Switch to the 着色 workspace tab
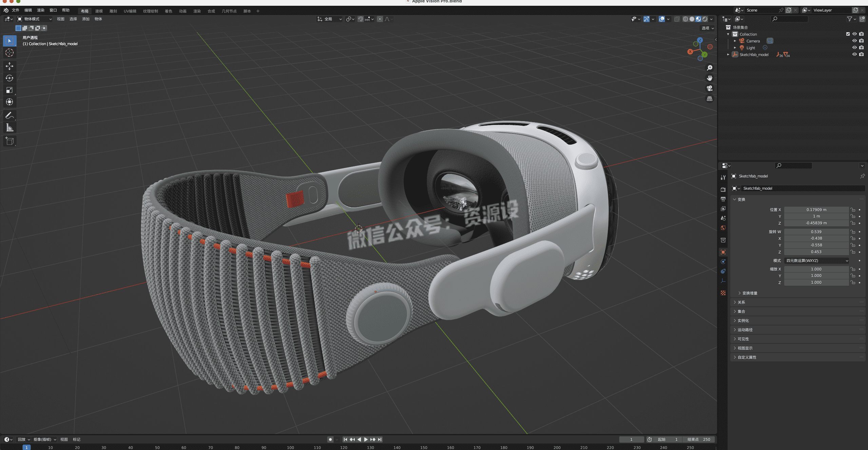 pyautogui.click(x=169, y=11)
